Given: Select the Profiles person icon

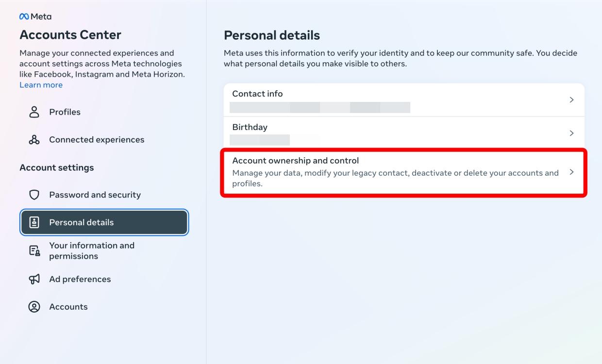Looking at the screenshot, I should pyautogui.click(x=33, y=112).
